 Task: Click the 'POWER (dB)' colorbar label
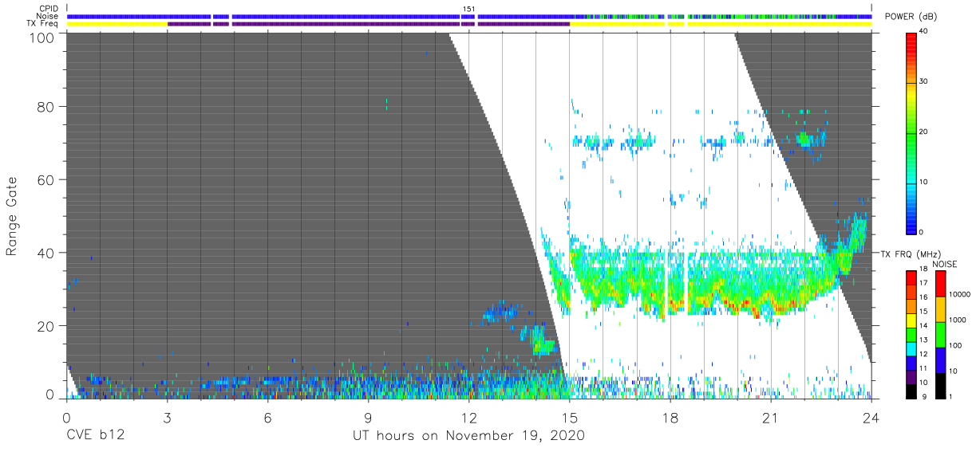click(x=911, y=17)
